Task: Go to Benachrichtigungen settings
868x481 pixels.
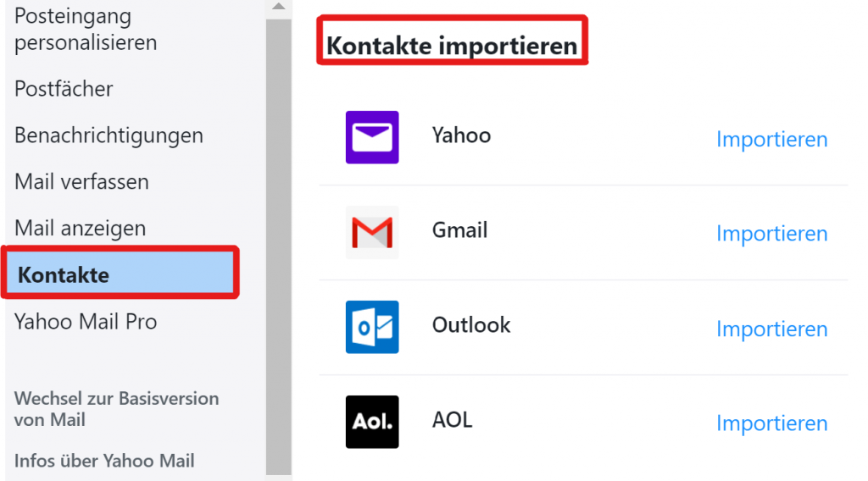Action: (108, 136)
